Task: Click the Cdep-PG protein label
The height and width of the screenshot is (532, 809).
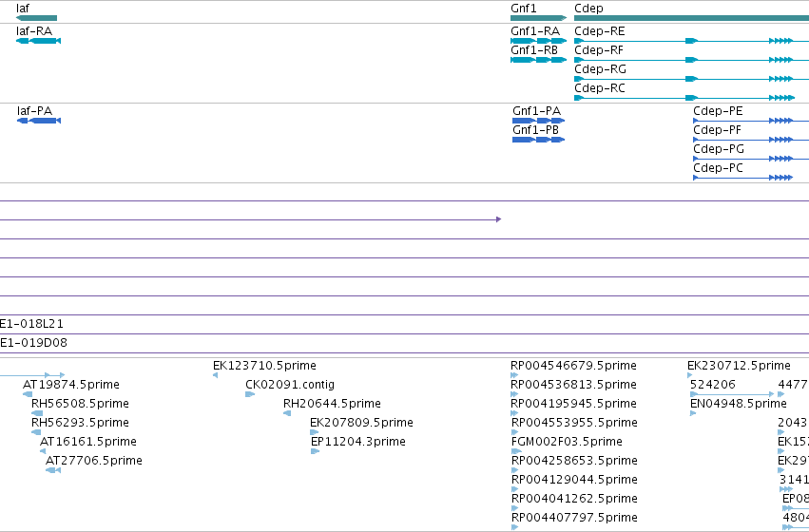Action: point(719,149)
